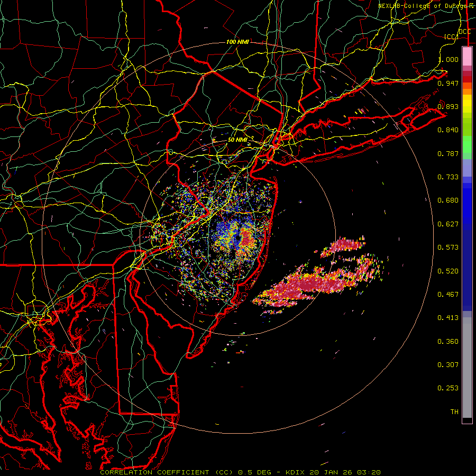Image resolution: width=476 pixels, height=476 pixels.
Task: Click the 0.573 legend value
Action: click(x=448, y=248)
